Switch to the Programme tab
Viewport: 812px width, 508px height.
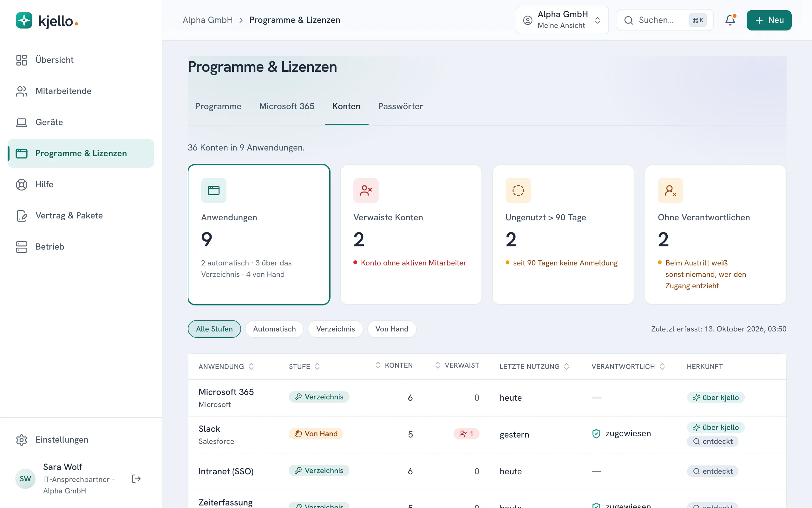click(218, 106)
